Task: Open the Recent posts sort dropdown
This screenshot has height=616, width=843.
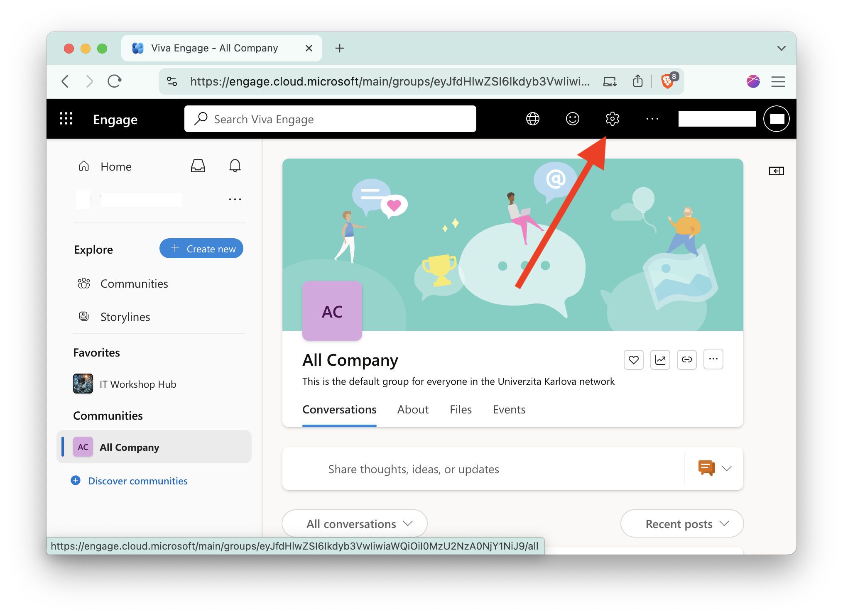Action: [x=682, y=524]
